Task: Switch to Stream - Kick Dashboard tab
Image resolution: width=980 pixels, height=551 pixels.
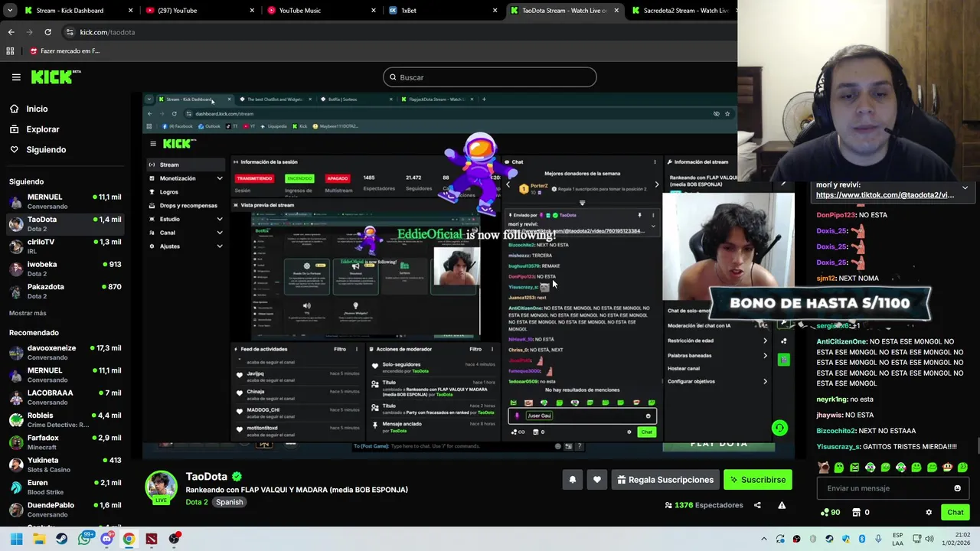Action: [70, 11]
